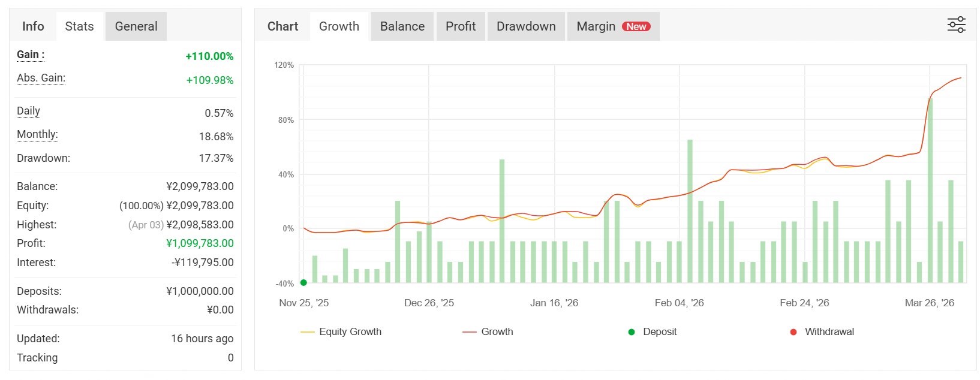Click the underlined Daily label
This screenshot has height=380, width=980.
click(28, 111)
